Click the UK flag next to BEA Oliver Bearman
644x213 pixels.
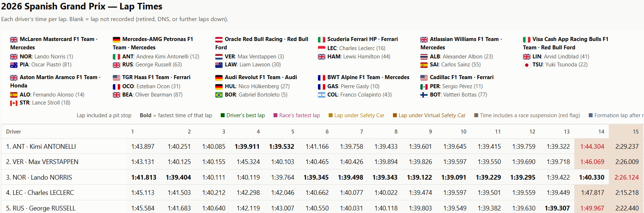pos(117,95)
